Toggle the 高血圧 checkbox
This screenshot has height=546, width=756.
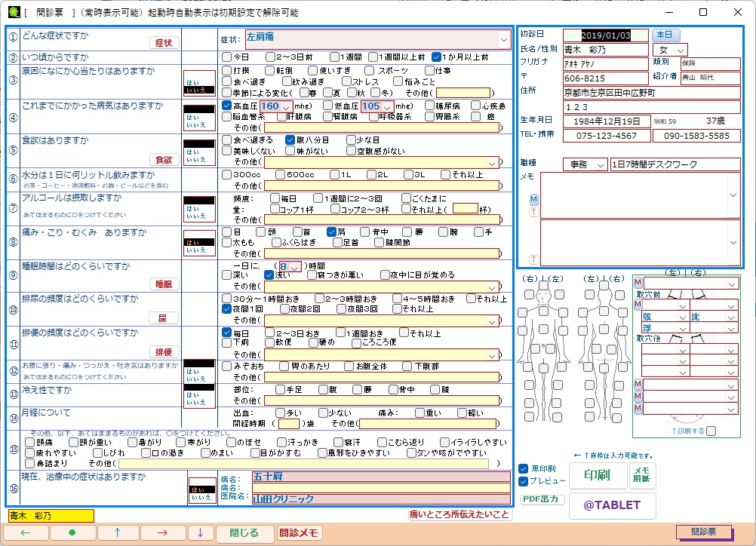click(x=226, y=105)
